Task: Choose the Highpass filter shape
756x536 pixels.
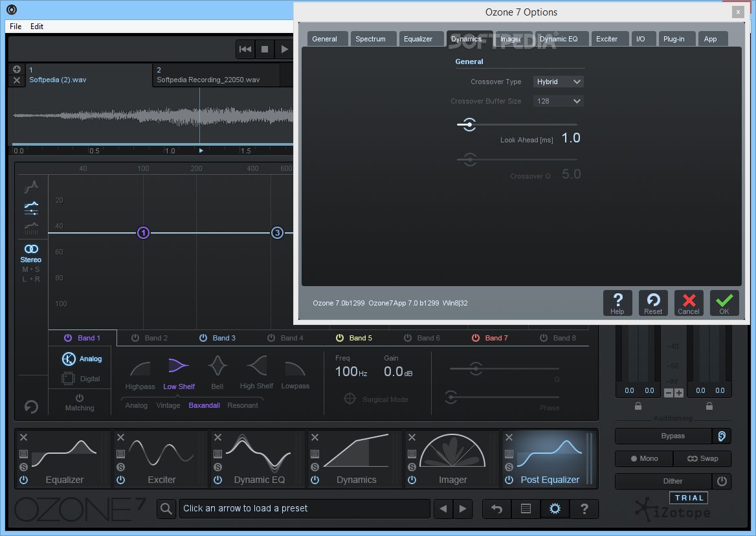Action: click(x=140, y=375)
